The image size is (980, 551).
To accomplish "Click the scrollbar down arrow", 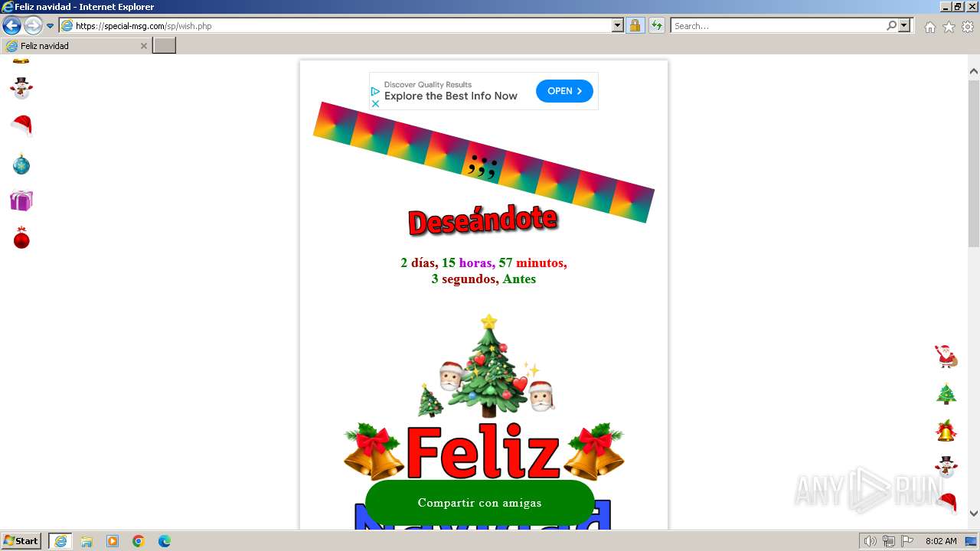I will click(x=974, y=514).
